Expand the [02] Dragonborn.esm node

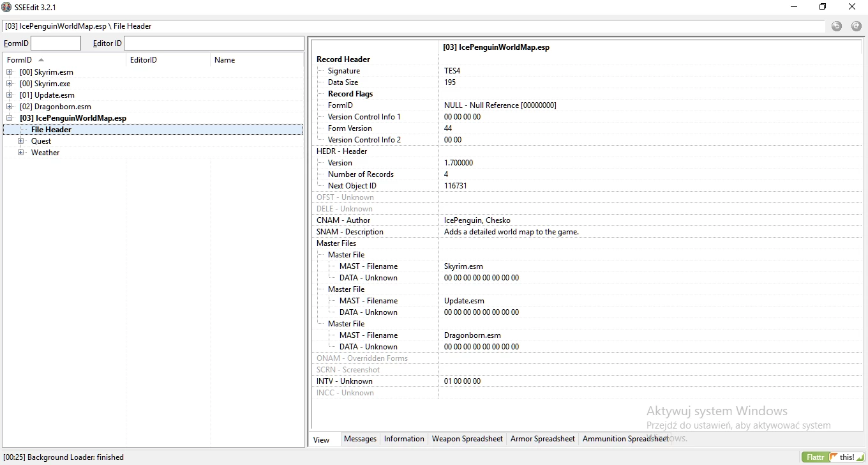click(10, 107)
